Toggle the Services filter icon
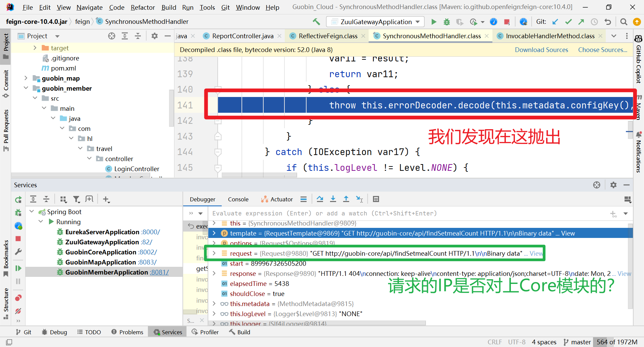Image resolution: width=644 pixels, height=347 pixels. point(76,199)
